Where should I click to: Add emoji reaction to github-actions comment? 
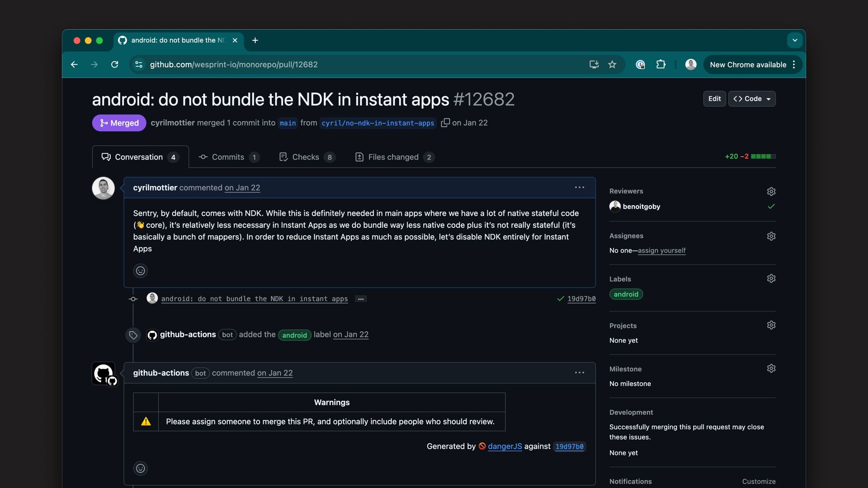pos(141,469)
